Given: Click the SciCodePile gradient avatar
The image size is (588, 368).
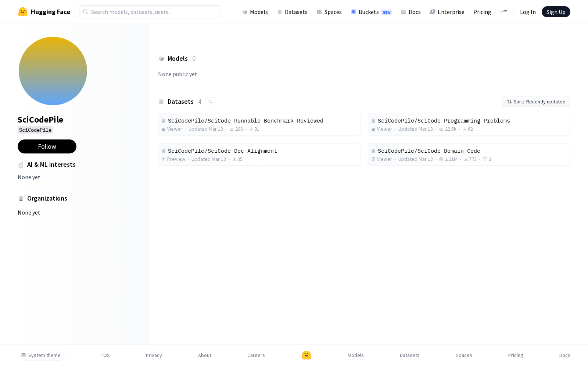Looking at the screenshot, I should pos(53,71).
